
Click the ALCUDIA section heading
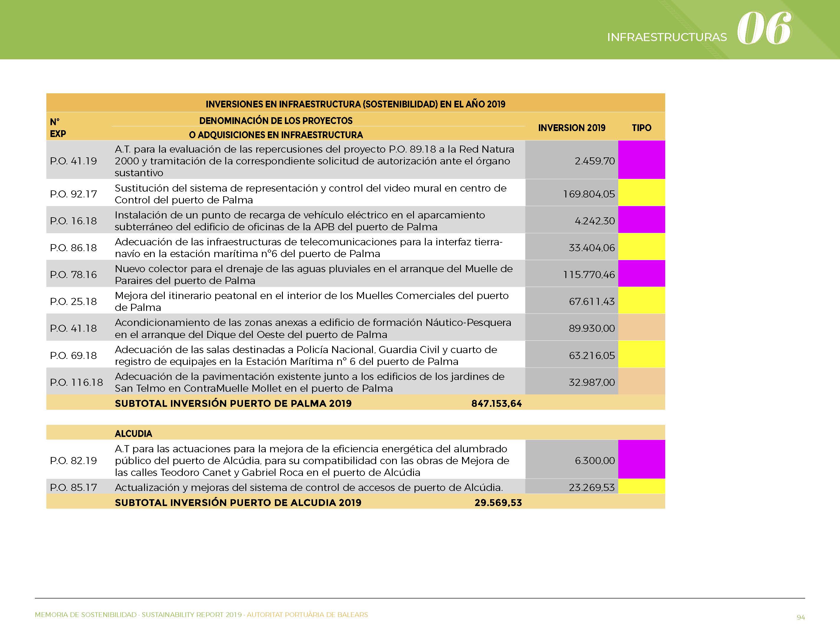coord(133,434)
